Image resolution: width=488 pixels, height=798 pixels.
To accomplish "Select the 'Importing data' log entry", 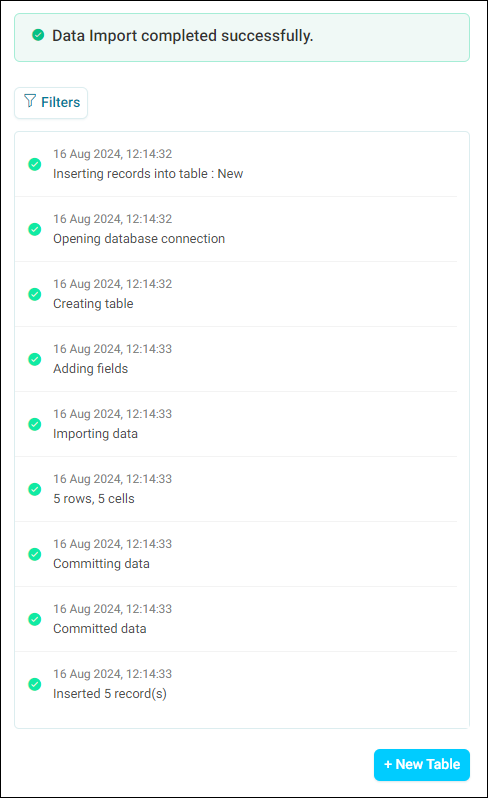I will [x=236, y=424].
